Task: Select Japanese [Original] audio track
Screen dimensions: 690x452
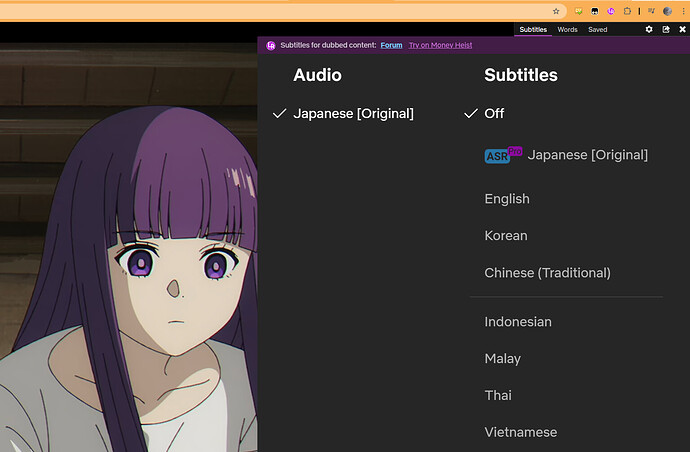Action: click(x=353, y=114)
